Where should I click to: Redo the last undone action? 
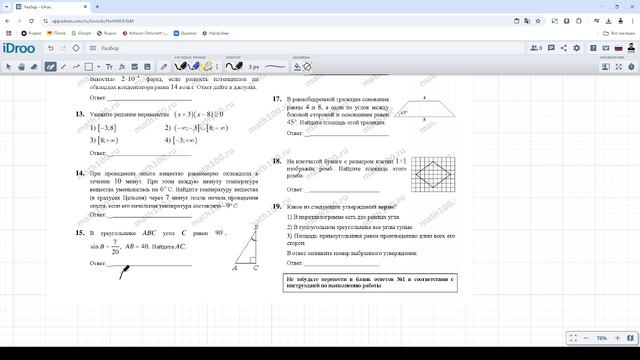[63, 48]
